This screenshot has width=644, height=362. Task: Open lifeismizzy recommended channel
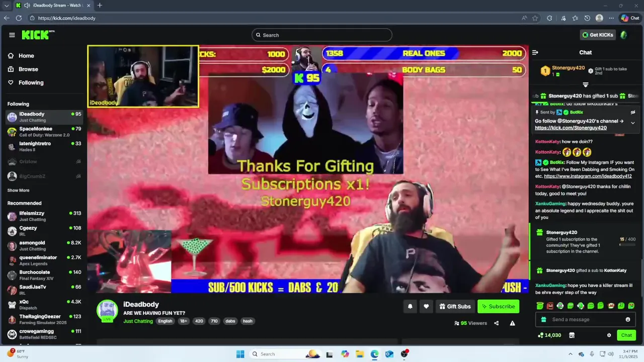click(44, 216)
